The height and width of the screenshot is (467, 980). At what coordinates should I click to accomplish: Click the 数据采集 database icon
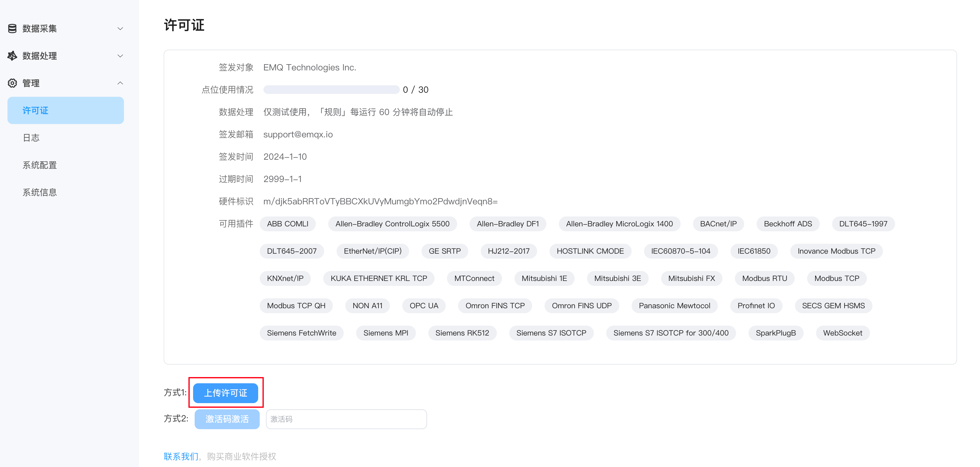click(x=12, y=28)
